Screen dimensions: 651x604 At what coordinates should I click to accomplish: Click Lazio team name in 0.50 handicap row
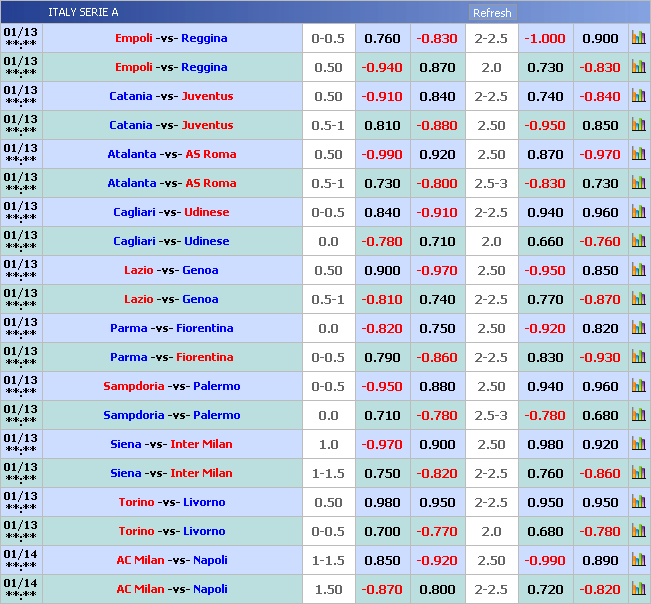point(138,270)
